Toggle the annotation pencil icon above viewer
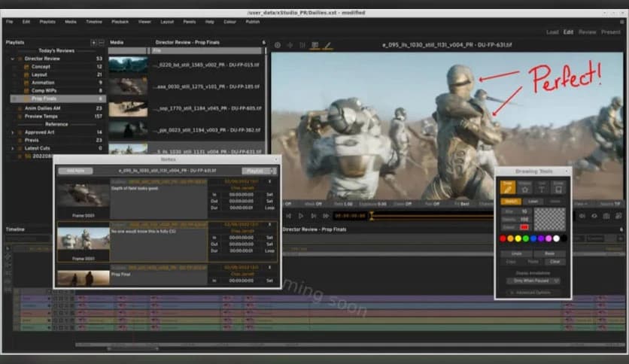Screen dimensions: 629x364 (x=328, y=45)
